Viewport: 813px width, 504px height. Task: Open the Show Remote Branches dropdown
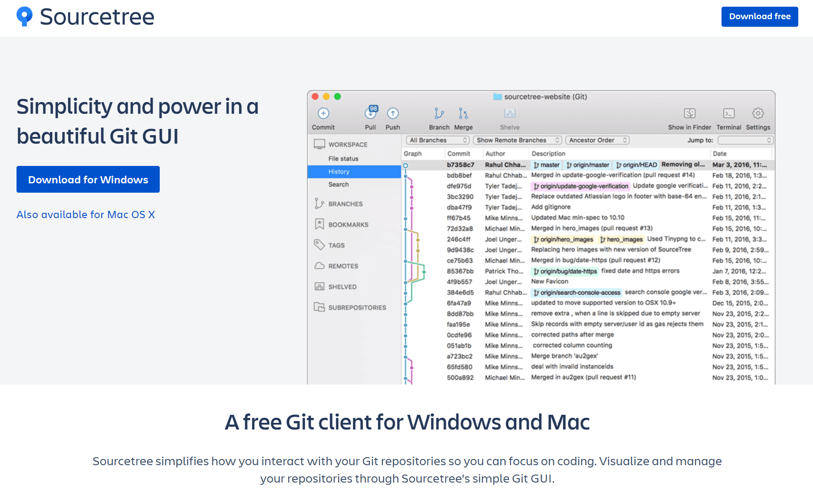tap(517, 140)
